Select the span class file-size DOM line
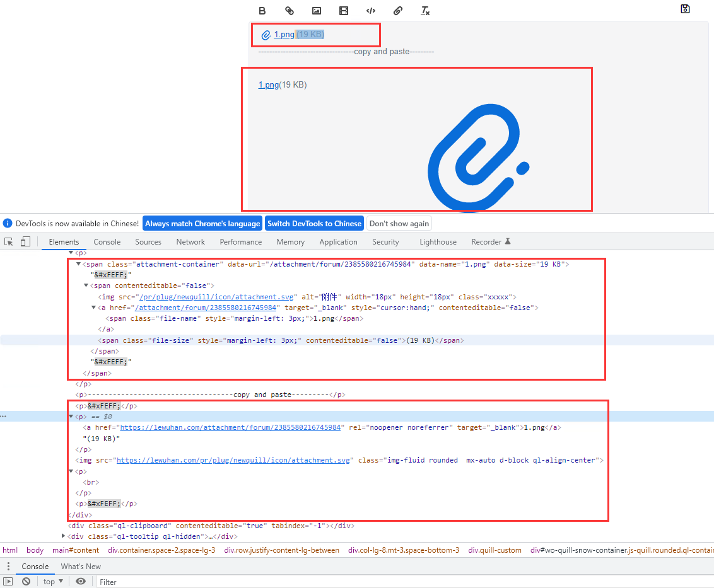 click(281, 340)
